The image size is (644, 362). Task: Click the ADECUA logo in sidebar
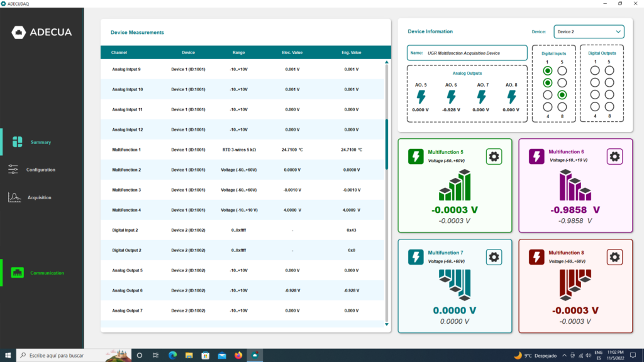pyautogui.click(x=42, y=33)
